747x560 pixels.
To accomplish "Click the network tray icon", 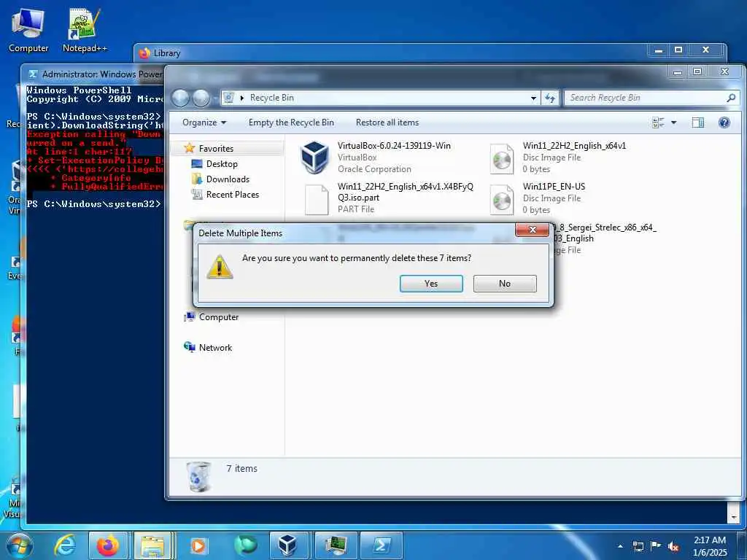I will coord(638,546).
